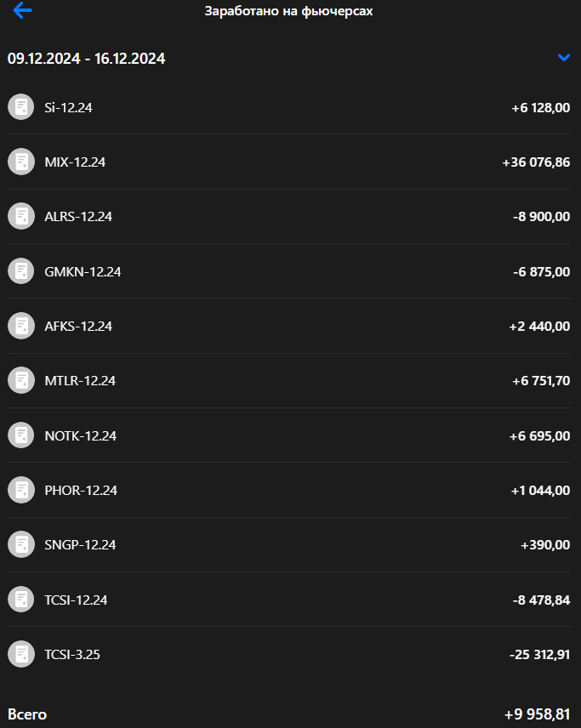Click the AFKS-12.24 contract icon

point(20,326)
